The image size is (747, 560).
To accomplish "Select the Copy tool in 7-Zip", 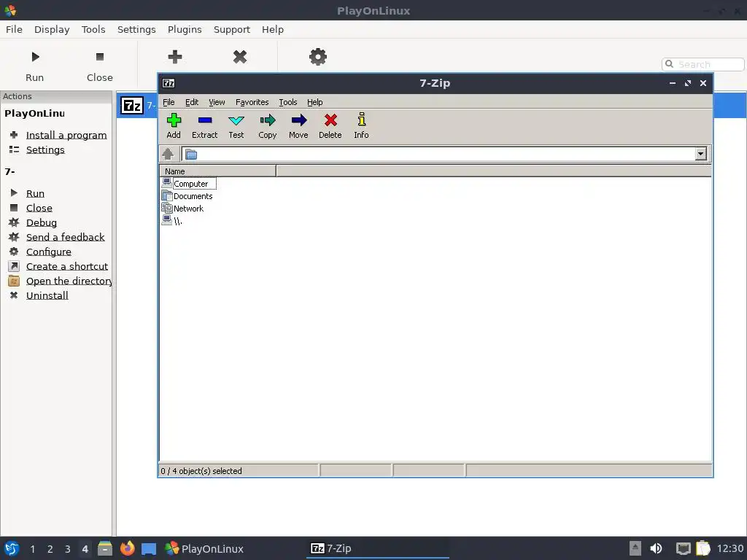I will (267, 125).
